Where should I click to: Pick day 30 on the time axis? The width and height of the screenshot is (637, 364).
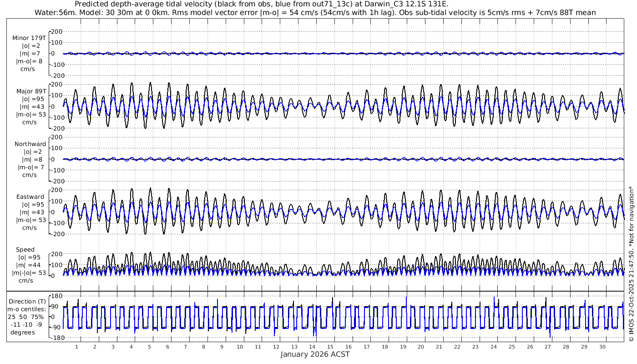(x=602, y=347)
